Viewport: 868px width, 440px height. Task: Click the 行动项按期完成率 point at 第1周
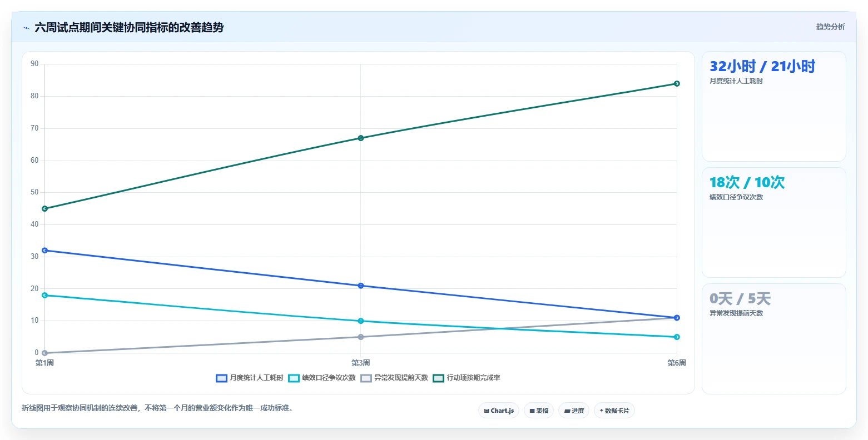(44, 209)
